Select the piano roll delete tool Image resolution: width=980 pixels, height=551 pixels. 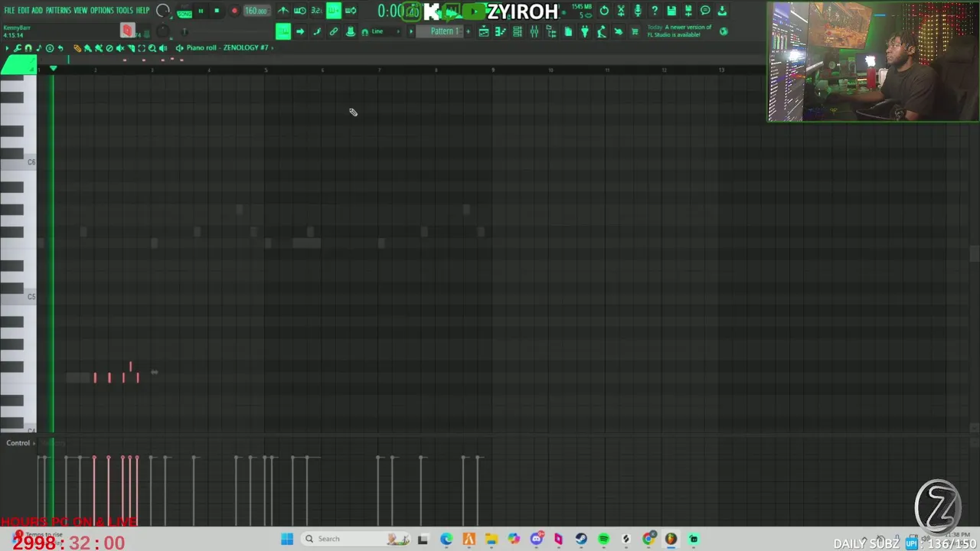(109, 47)
